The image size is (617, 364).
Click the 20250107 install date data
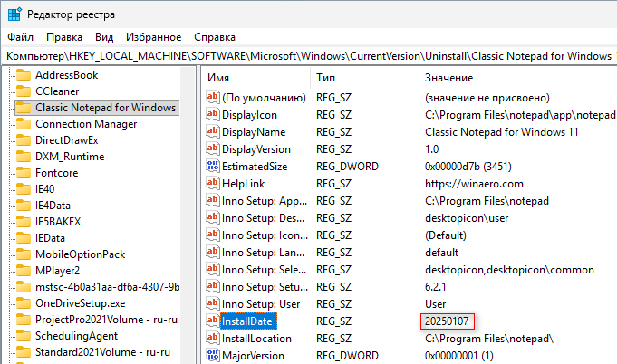click(x=447, y=321)
